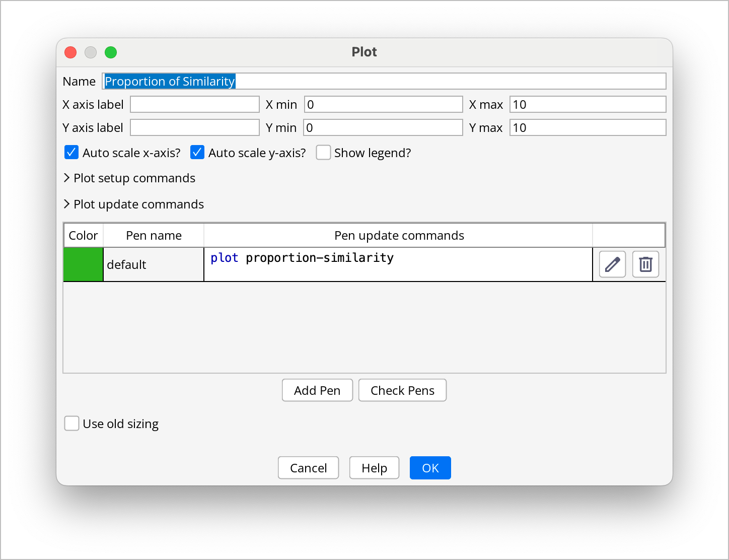Focus the Y axis label field

point(195,128)
